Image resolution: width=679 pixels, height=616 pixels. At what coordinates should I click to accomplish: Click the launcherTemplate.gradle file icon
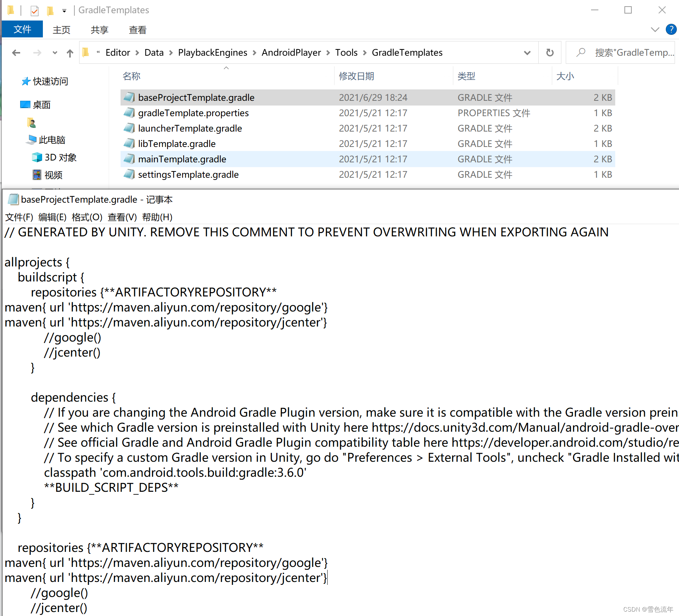(129, 128)
